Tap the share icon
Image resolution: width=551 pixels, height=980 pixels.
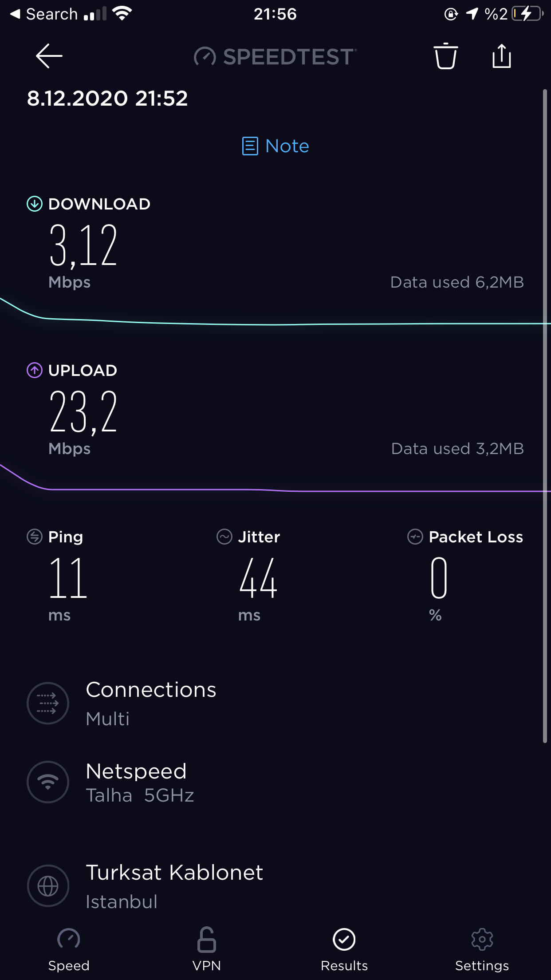pos(502,56)
